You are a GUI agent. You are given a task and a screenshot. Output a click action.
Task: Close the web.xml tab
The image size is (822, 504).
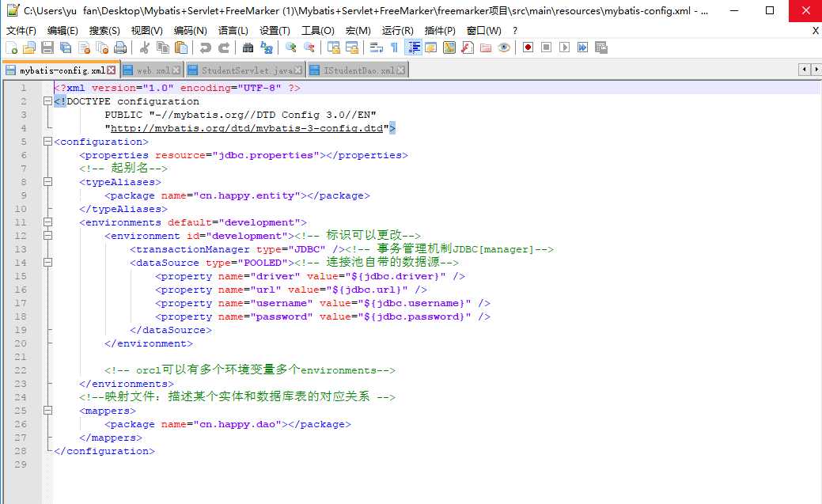[x=176, y=70]
